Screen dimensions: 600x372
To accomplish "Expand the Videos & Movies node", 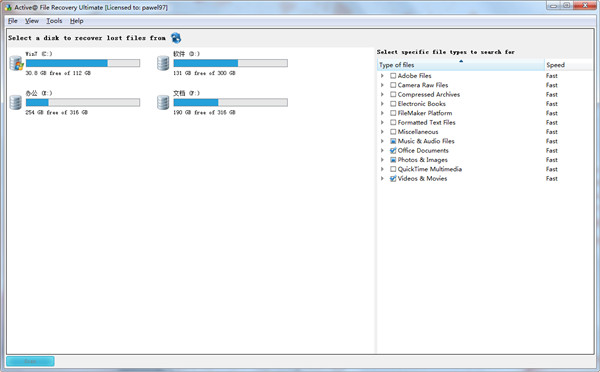I will point(382,179).
